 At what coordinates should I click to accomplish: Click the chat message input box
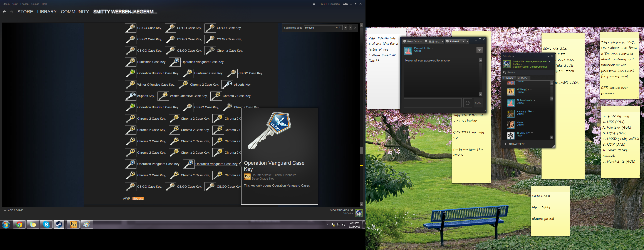(432, 103)
